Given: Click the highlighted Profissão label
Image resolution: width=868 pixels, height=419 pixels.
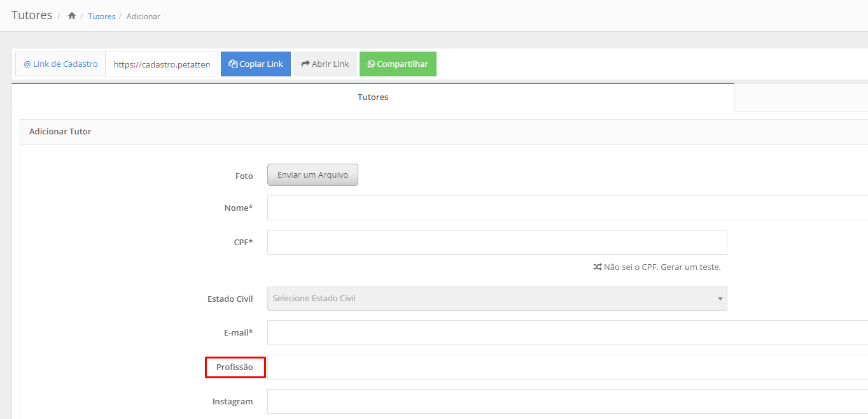Looking at the screenshot, I should [x=234, y=367].
